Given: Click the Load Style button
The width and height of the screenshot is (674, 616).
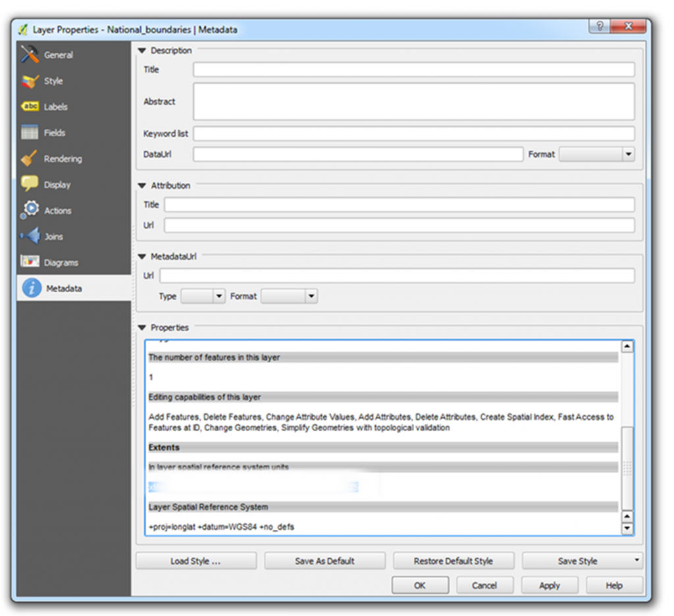Looking at the screenshot, I should pyautogui.click(x=196, y=561).
